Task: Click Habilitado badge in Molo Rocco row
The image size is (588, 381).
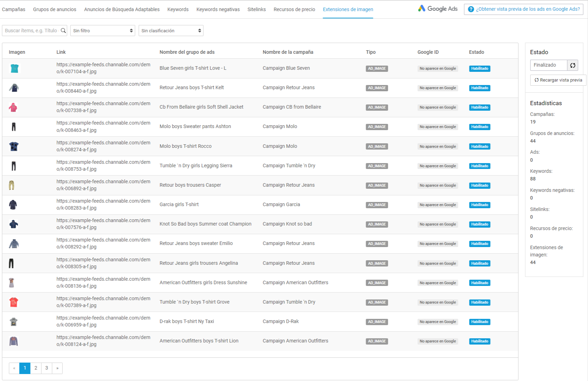Action: tap(480, 147)
